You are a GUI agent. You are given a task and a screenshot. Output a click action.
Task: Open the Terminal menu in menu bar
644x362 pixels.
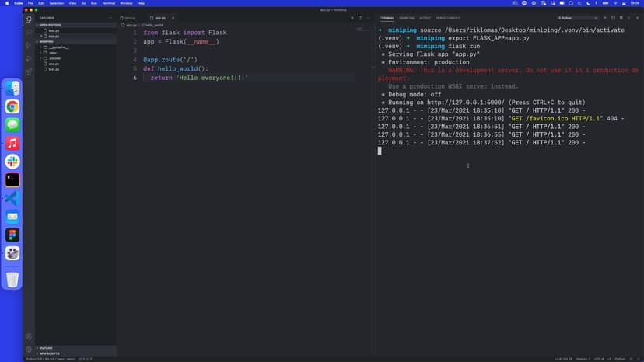point(109,3)
